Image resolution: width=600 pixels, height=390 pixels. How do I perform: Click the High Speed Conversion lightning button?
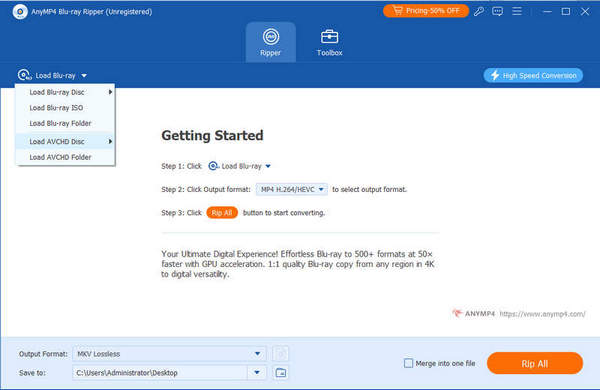pyautogui.click(x=533, y=75)
